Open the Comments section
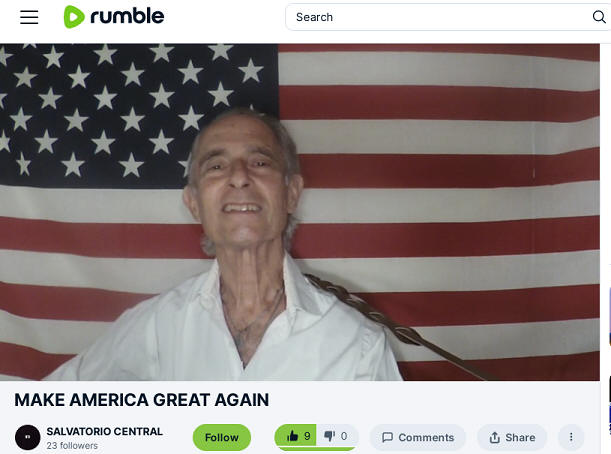Image resolution: width=611 pixels, height=454 pixels. (417, 437)
